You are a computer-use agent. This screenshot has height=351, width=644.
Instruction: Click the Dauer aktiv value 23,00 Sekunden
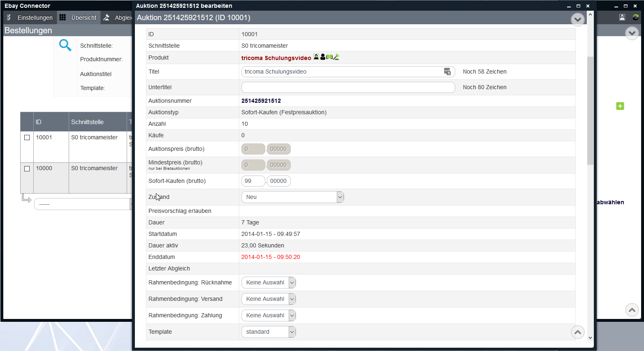click(262, 245)
